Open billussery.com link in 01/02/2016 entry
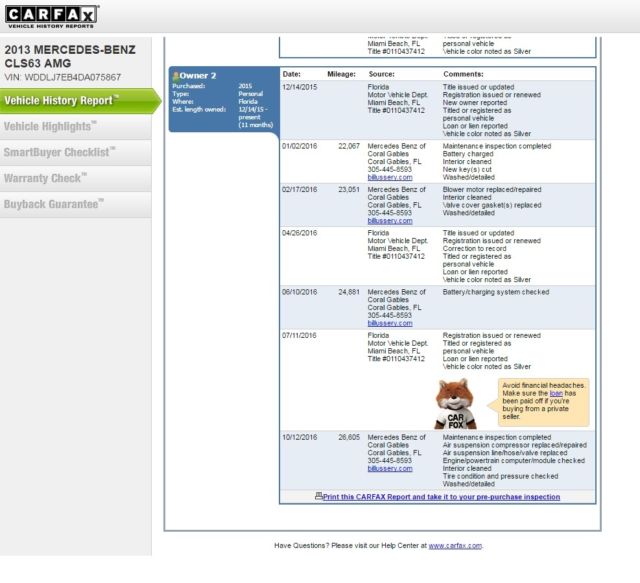 (390, 177)
